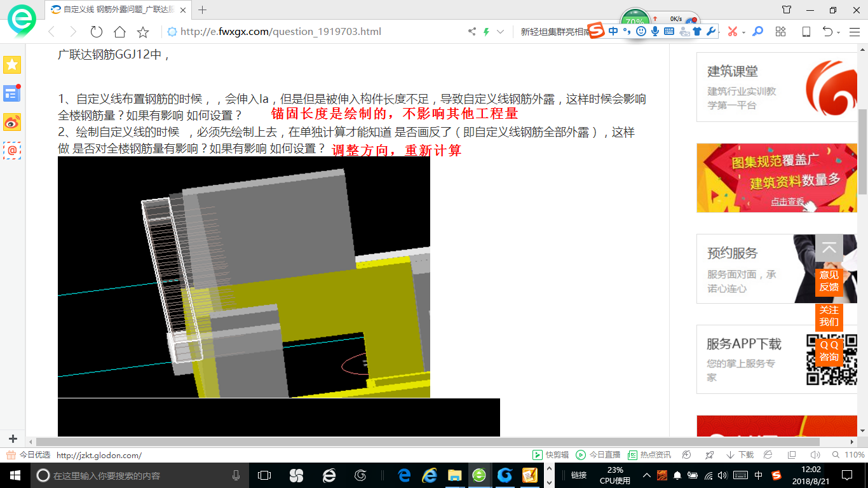This screenshot has height=488, width=868.
Task: Click the green lightning speed-mode icon
Action: [486, 32]
